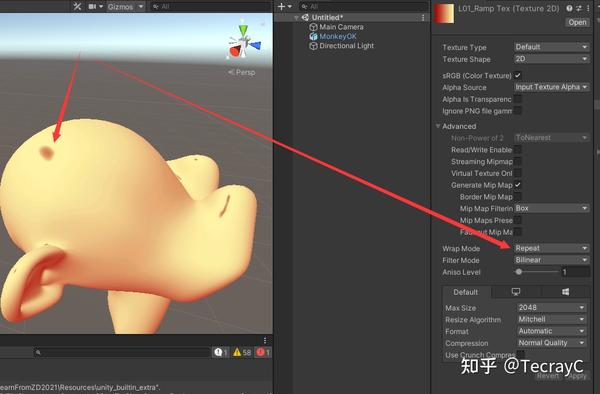Screen dimensions: 600x394
Task: Click the Open button in inspector
Action: [577, 22]
